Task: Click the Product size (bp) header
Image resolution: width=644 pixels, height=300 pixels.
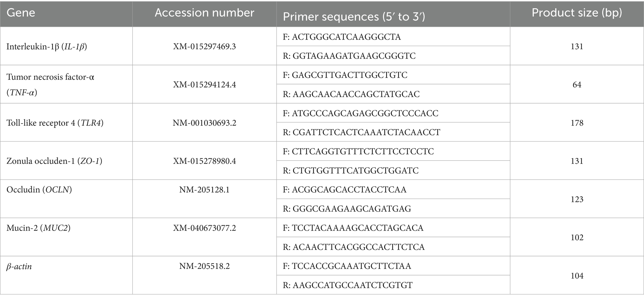Action: click(x=577, y=13)
